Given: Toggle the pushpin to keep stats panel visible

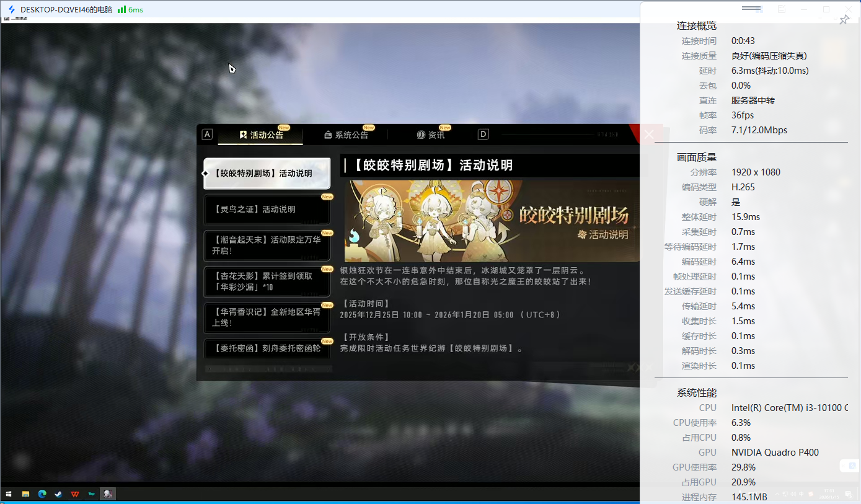Looking at the screenshot, I should [844, 20].
